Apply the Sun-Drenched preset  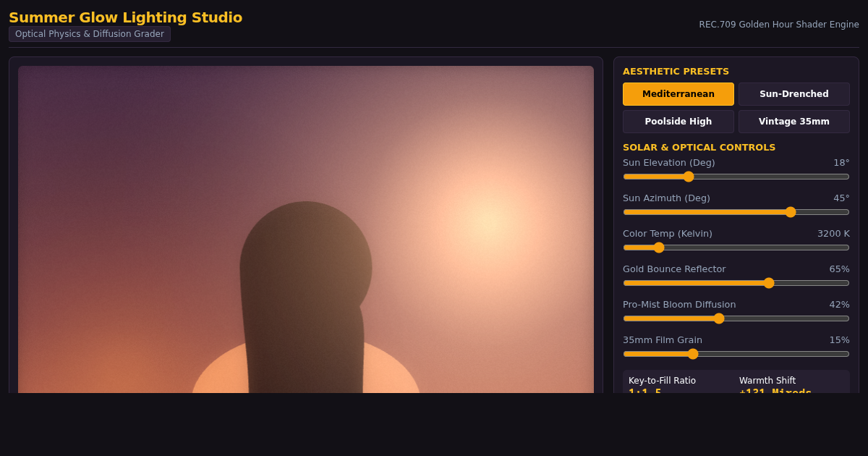click(x=794, y=94)
